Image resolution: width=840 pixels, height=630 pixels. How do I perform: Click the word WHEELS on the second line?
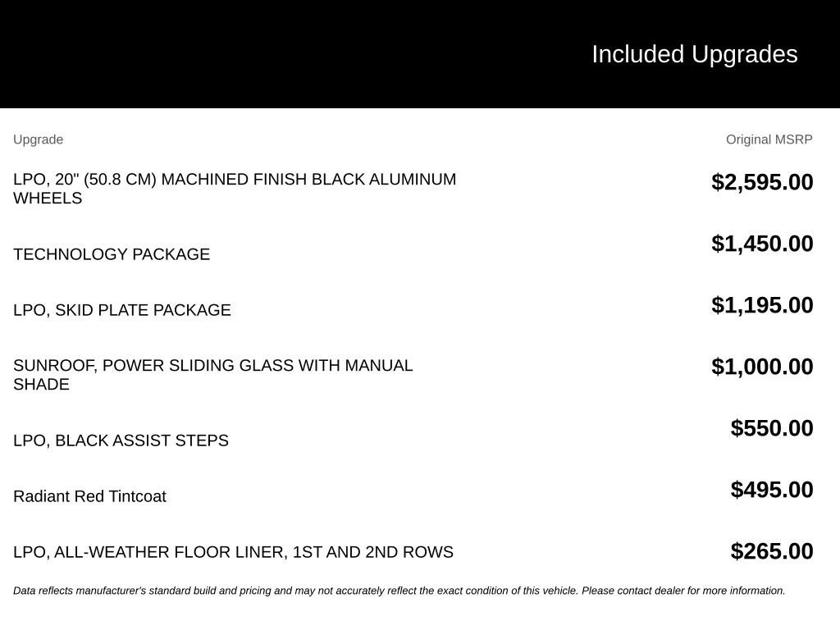point(48,198)
